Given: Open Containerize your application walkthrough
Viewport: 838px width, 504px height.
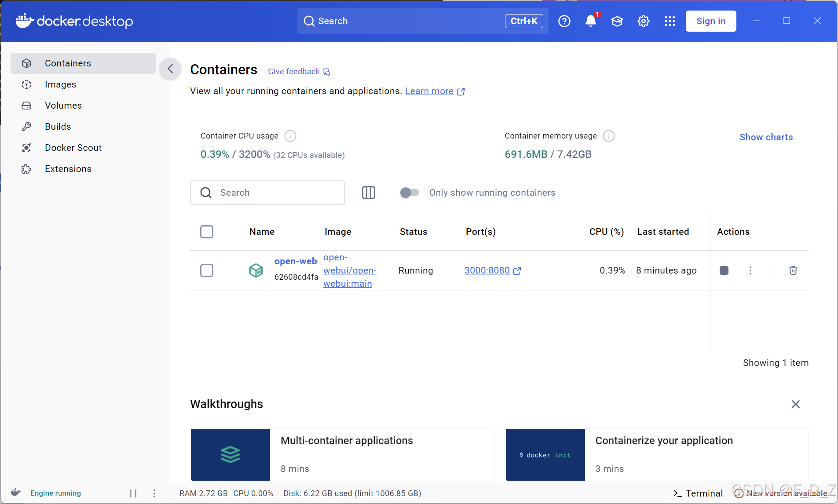Looking at the screenshot, I should tap(657, 455).
